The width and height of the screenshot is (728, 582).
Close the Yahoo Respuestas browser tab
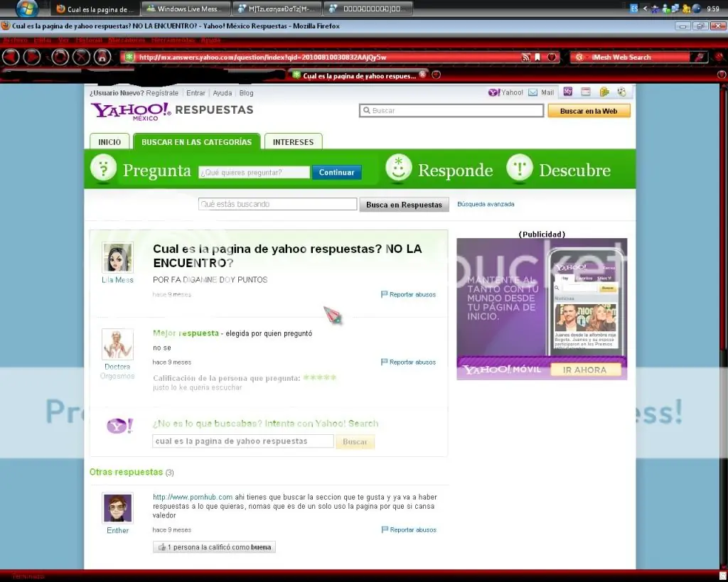coord(422,74)
